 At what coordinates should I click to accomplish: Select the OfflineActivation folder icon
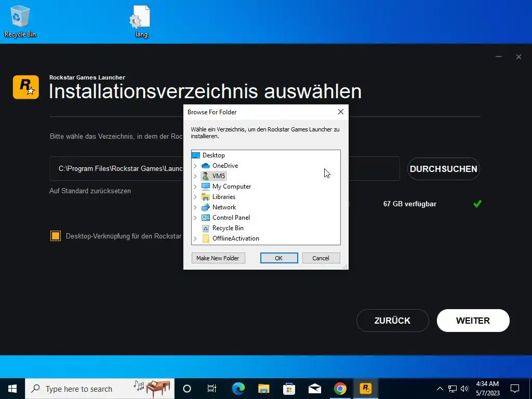206,238
